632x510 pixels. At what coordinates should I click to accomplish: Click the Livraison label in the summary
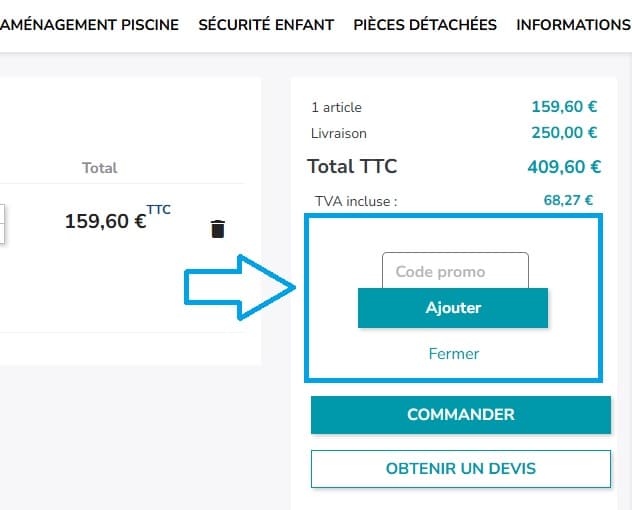[339, 133]
